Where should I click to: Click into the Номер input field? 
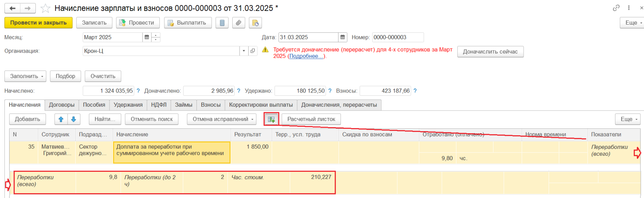tap(397, 37)
